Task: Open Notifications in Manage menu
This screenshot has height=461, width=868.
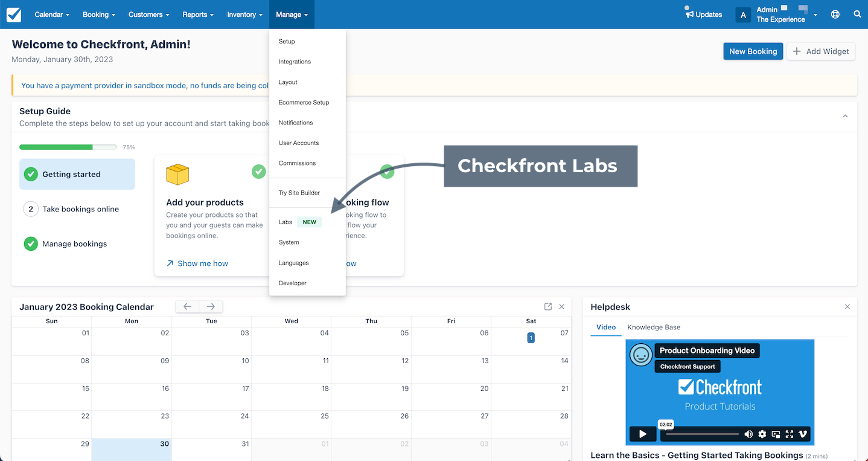Action: tap(307, 123)
